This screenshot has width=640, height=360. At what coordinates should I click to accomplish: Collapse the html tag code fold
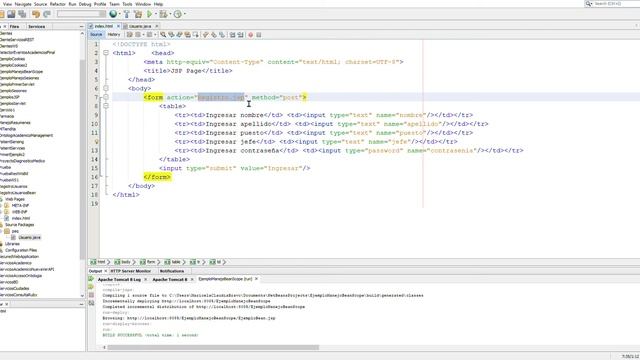click(x=106, y=53)
